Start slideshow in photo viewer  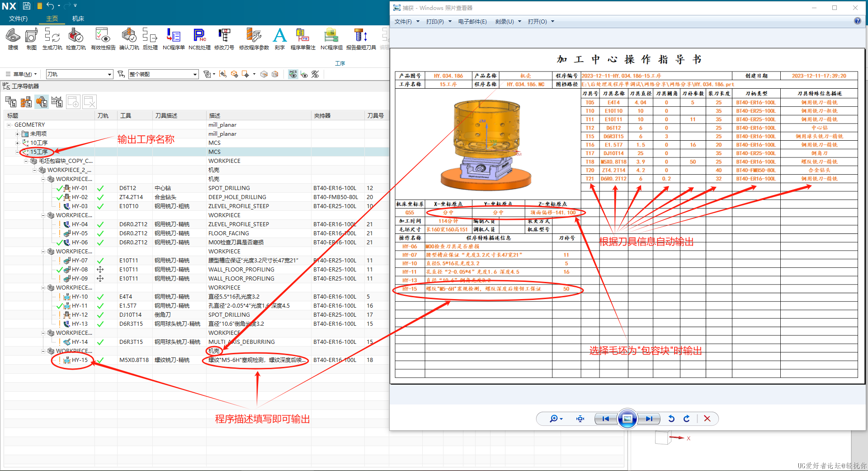coord(627,419)
